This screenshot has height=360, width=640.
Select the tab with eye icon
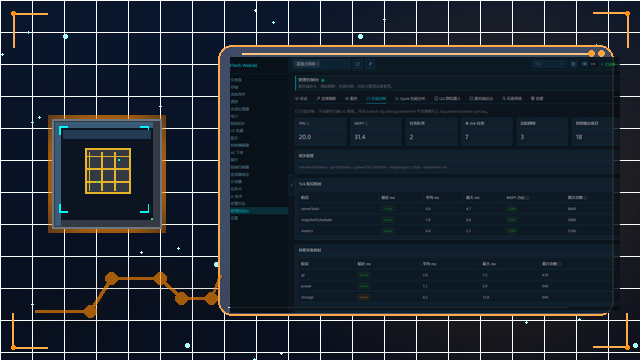click(351, 99)
